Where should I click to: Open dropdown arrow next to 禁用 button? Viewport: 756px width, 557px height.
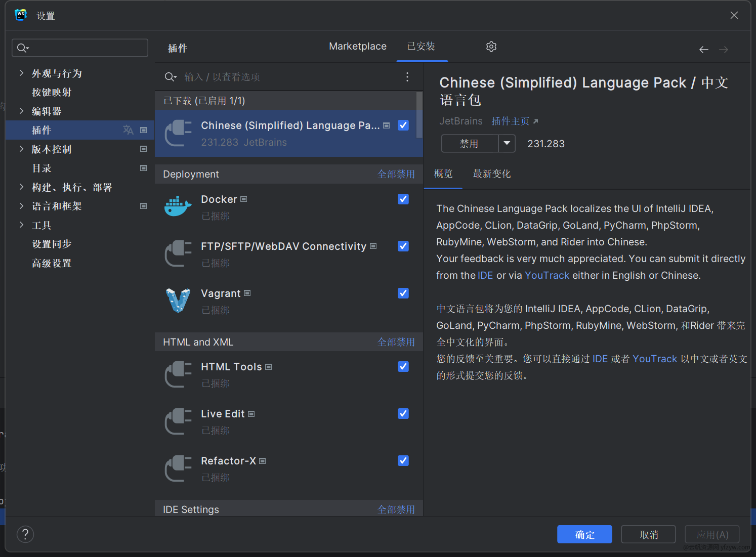507,143
